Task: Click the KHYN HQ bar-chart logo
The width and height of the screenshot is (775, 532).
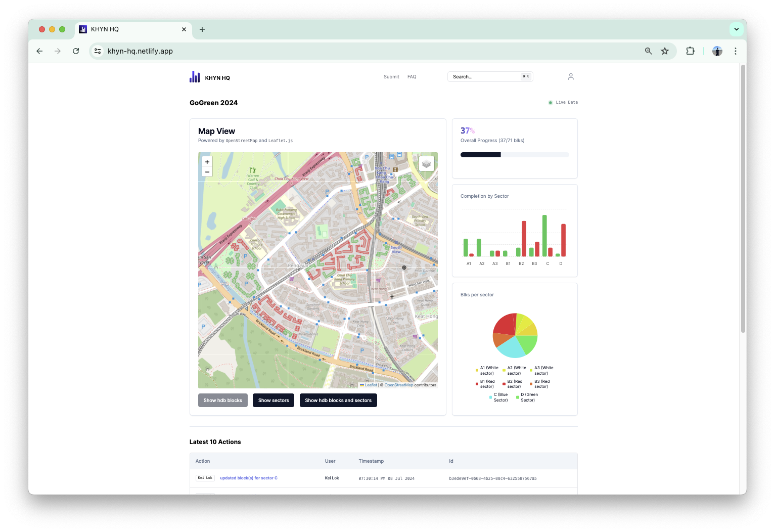Action: 195,76
